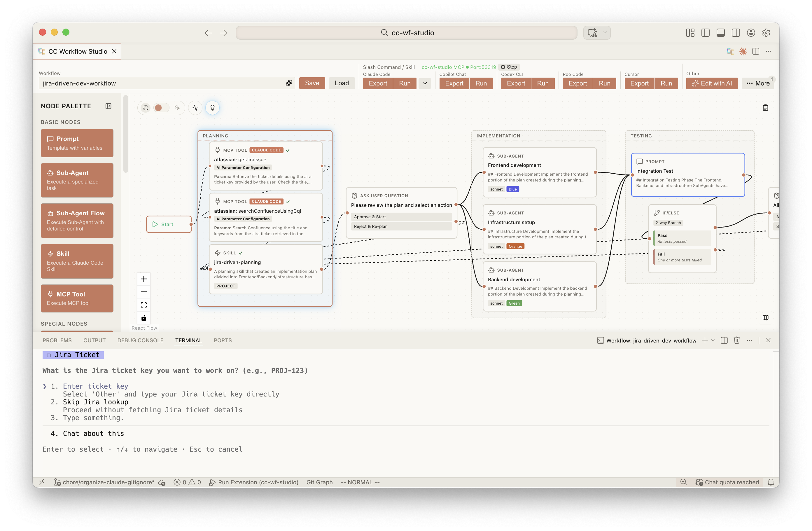Open the new terminal dropdown chevron in the panel
The width and height of the screenshot is (812, 531).
pyautogui.click(x=713, y=340)
